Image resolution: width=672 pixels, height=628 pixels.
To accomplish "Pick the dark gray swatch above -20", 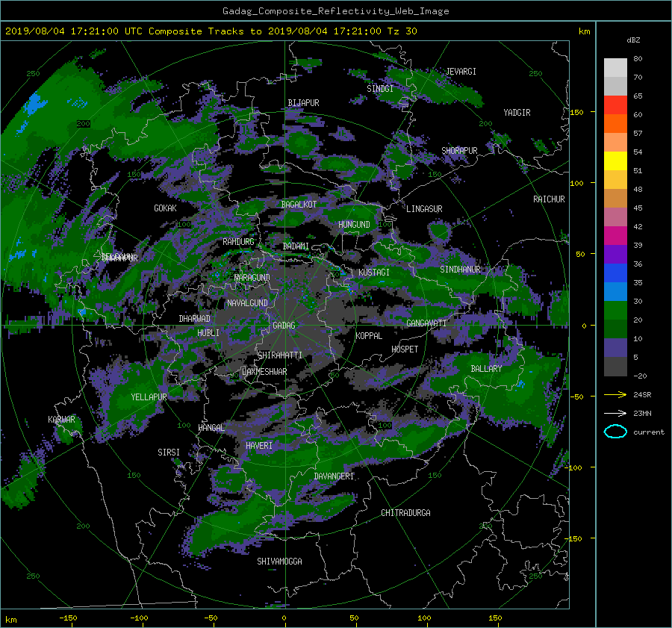I will tap(615, 367).
